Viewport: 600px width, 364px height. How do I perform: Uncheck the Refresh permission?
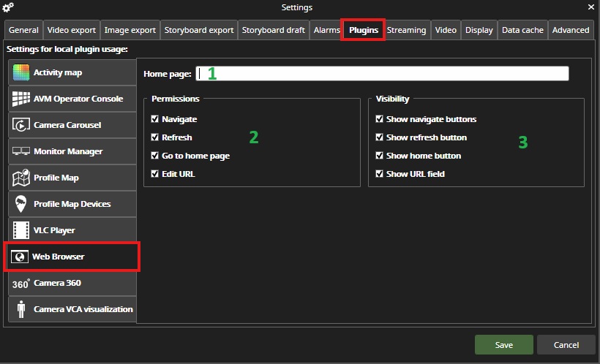click(x=154, y=137)
